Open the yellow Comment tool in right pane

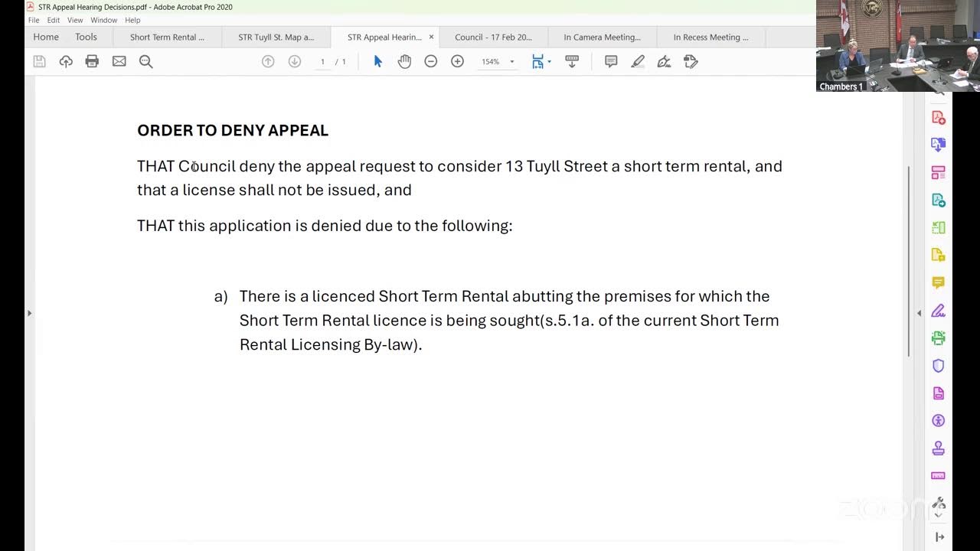coord(938,282)
